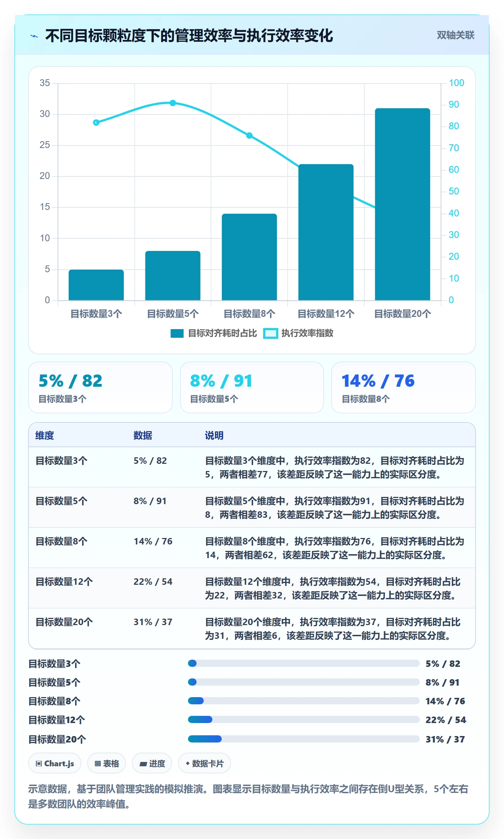Click progress value 14% / 76

[x=445, y=701]
